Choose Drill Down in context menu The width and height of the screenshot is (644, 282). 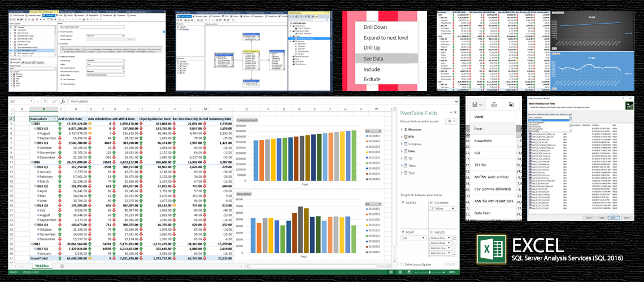pyautogui.click(x=375, y=27)
